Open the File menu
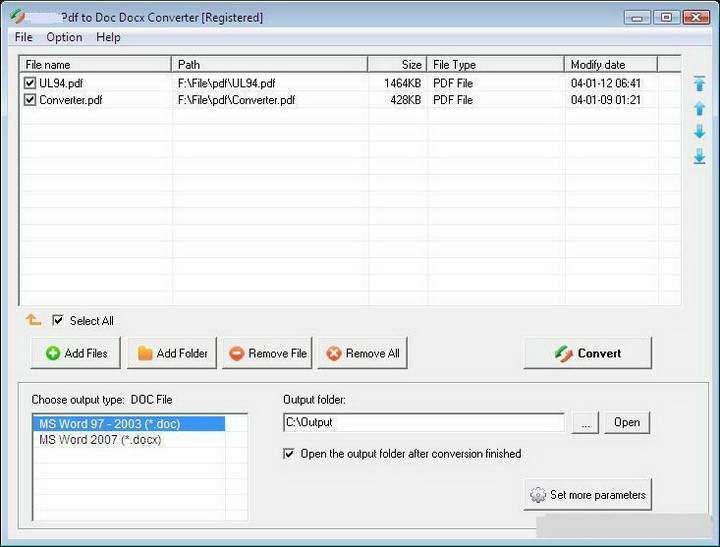 point(23,37)
